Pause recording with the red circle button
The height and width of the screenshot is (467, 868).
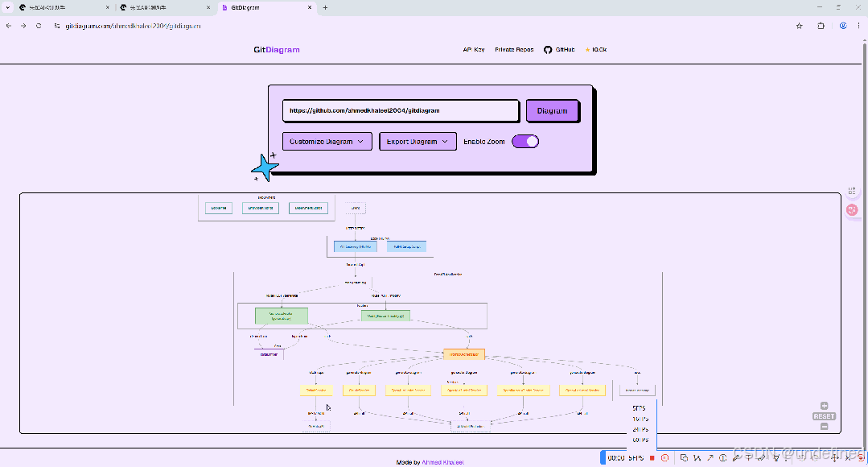(x=664, y=458)
